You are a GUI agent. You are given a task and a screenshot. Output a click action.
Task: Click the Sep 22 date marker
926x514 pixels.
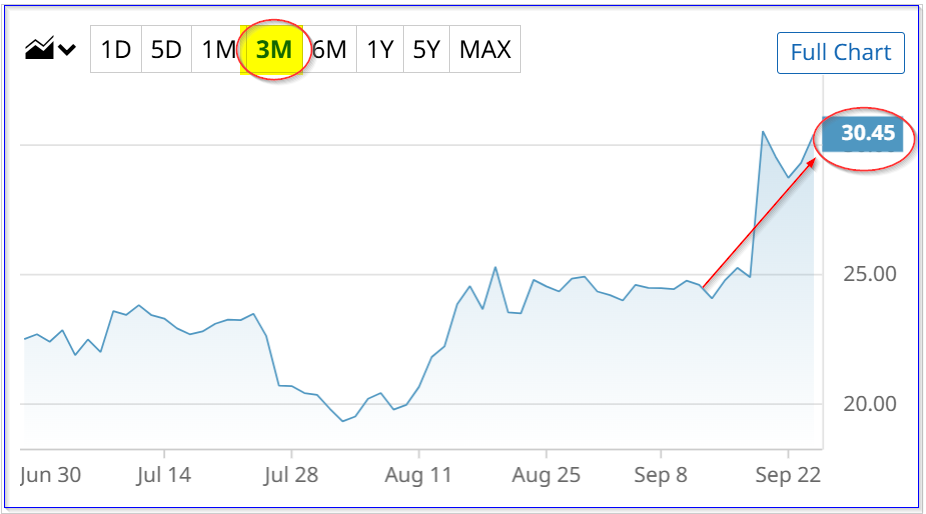click(x=788, y=475)
